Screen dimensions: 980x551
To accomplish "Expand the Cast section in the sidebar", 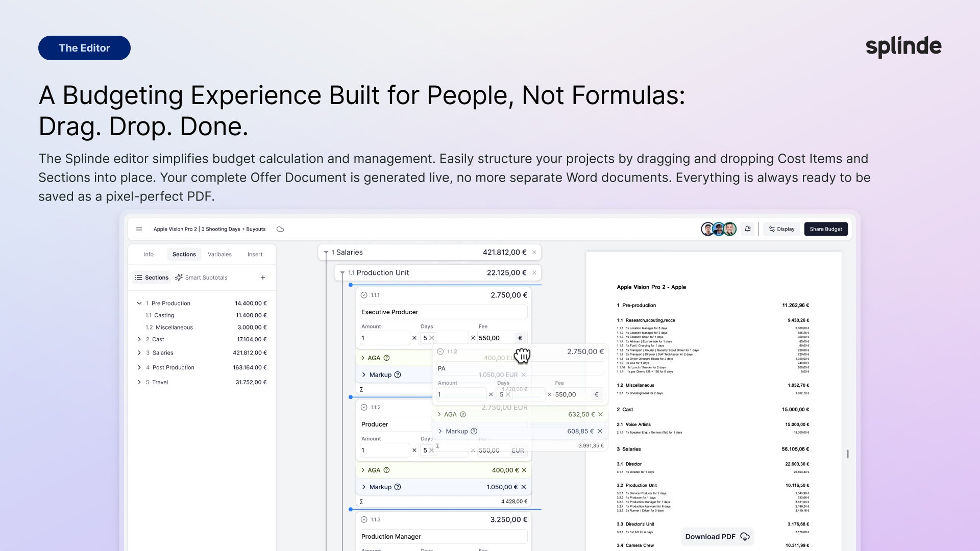I will coord(139,339).
